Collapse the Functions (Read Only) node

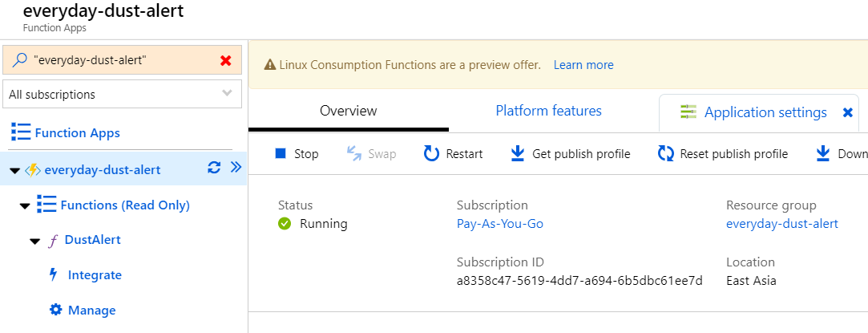pos(24,205)
